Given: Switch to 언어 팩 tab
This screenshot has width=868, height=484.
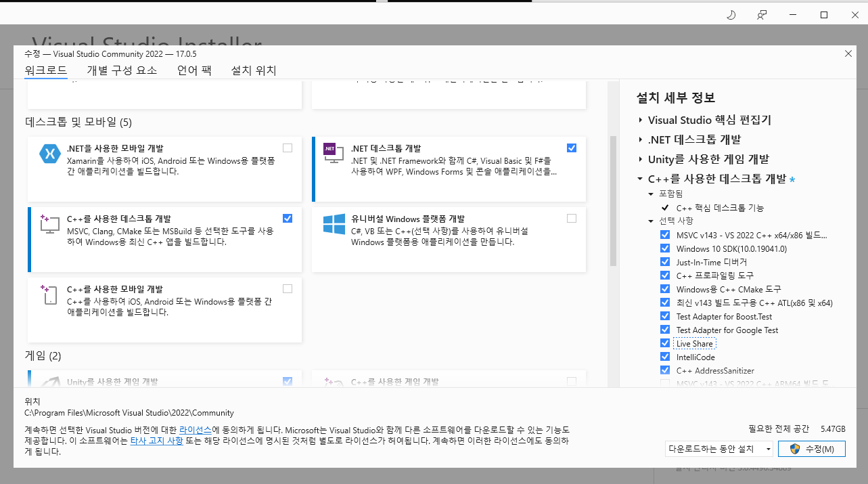Looking at the screenshot, I should 194,70.
